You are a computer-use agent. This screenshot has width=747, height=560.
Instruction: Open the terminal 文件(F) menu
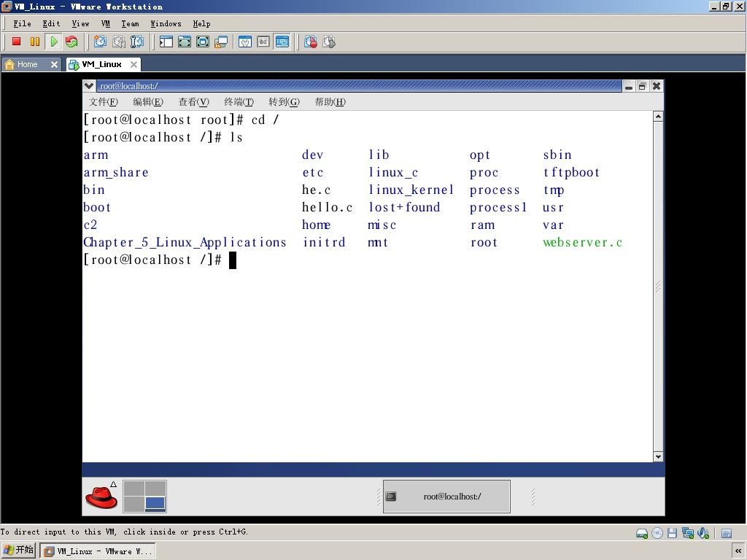(104, 102)
